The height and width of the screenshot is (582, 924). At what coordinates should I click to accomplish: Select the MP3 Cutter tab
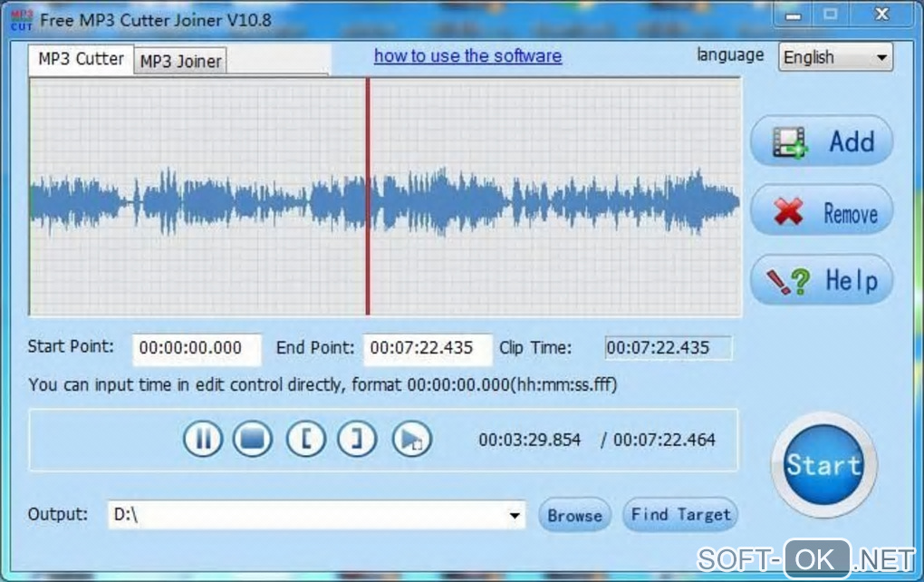(82, 59)
